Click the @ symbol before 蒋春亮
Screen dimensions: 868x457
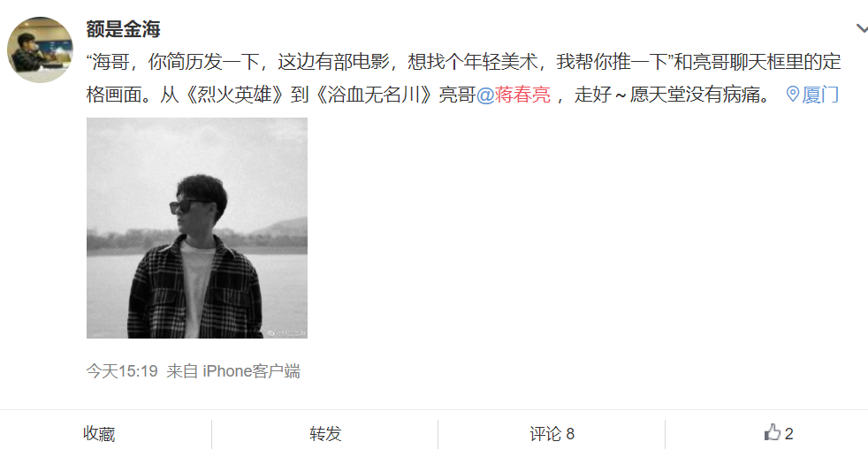click(x=485, y=95)
